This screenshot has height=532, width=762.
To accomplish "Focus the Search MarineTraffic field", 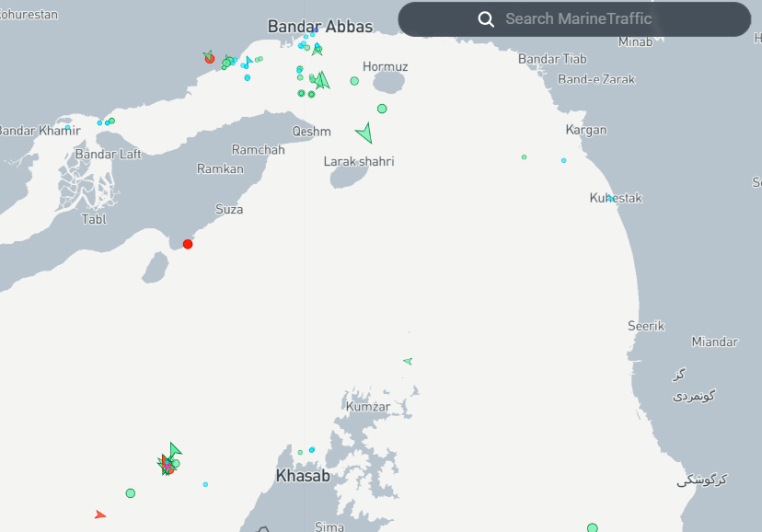I will point(574,19).
